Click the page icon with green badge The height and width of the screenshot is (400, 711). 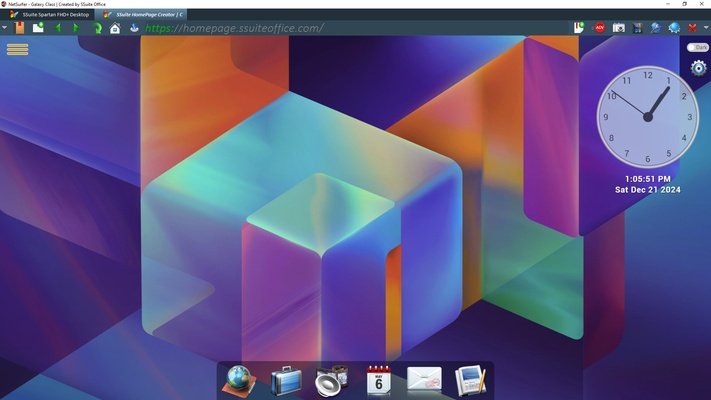point(579,28)
